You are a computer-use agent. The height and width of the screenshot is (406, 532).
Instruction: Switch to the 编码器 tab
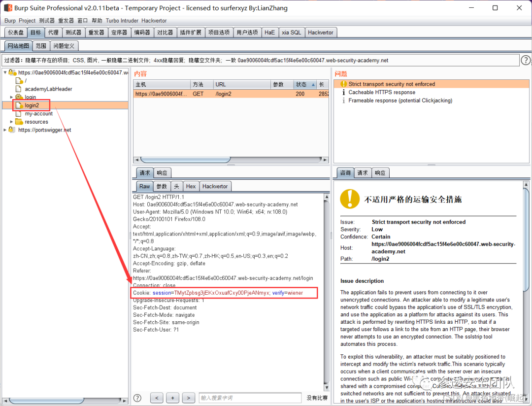tap(142, 33)
